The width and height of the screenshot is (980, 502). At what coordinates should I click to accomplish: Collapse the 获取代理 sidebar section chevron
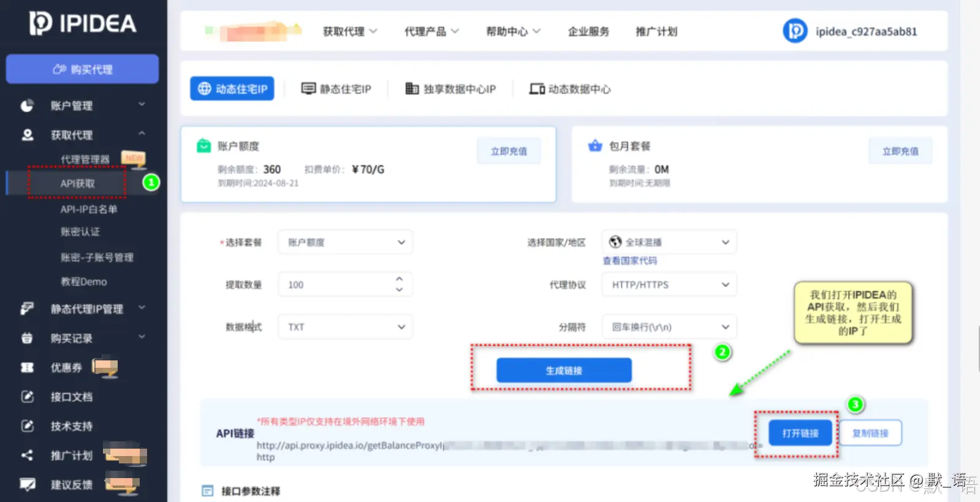pos(142,134)
